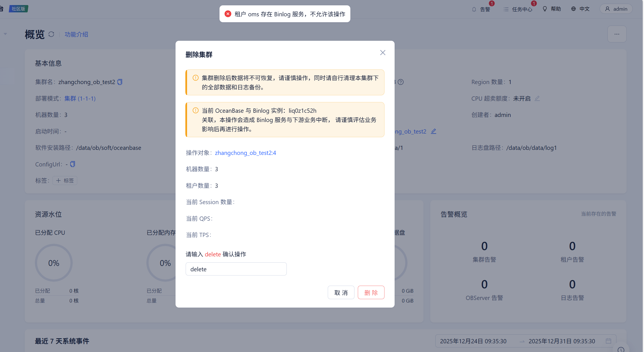Image resolution: width=644 pixels, height=352 pixels.
Task: Open zhangchong_ob_test2:4 operation object link
Action: pos(245,153)
